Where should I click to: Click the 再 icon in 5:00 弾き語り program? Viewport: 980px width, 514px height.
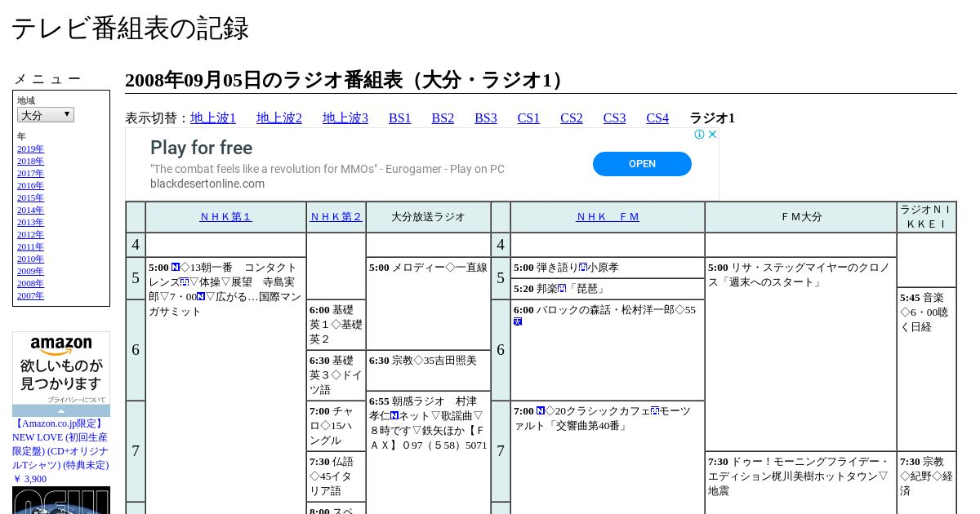pos(583,268)
